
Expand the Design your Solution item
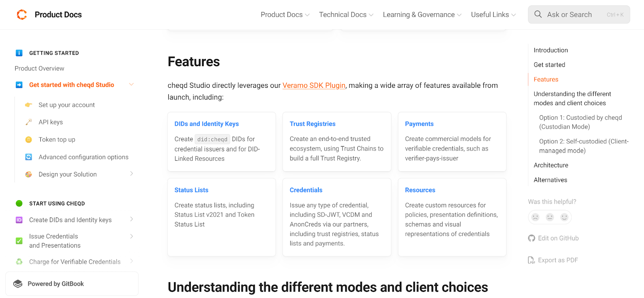[131, 174]
